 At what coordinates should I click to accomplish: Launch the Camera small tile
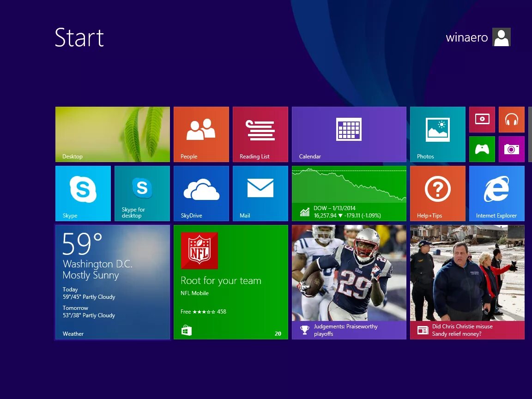(x=512, y=149)
